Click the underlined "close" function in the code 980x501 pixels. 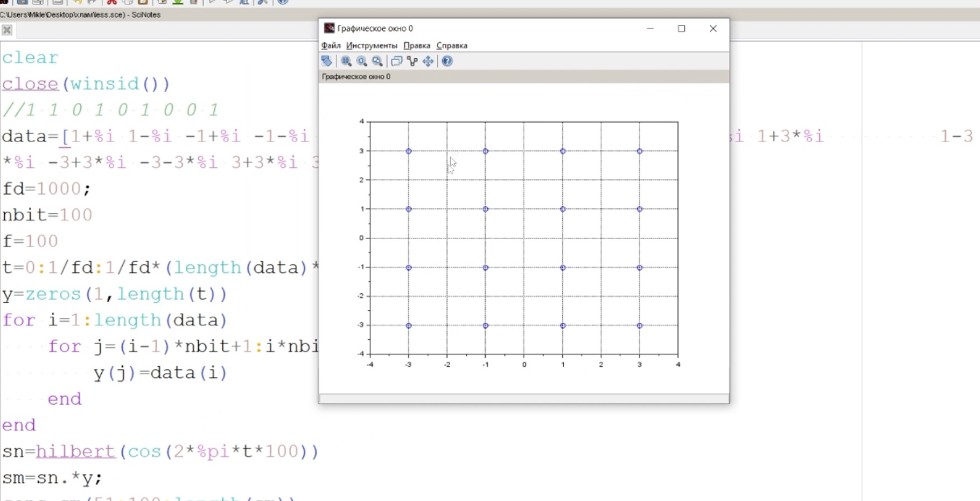point(30,84)
